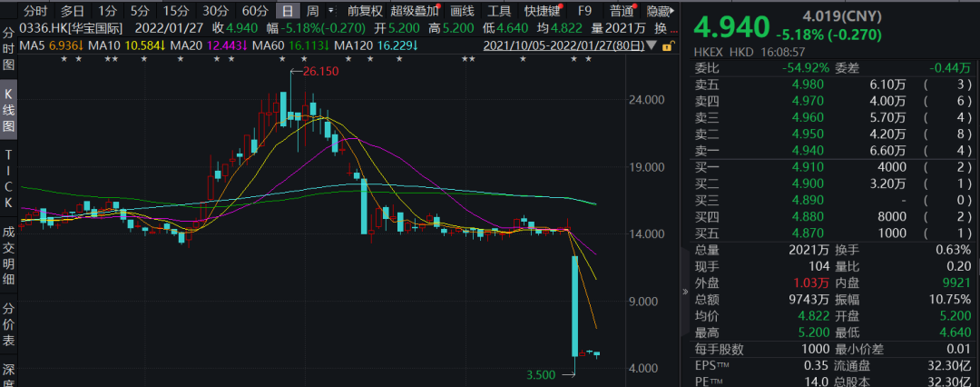Click the 2021/10/05-2022/01/27(80日) date range link
980x387 pixels.
pyautogui.click(x=564, y=45)
